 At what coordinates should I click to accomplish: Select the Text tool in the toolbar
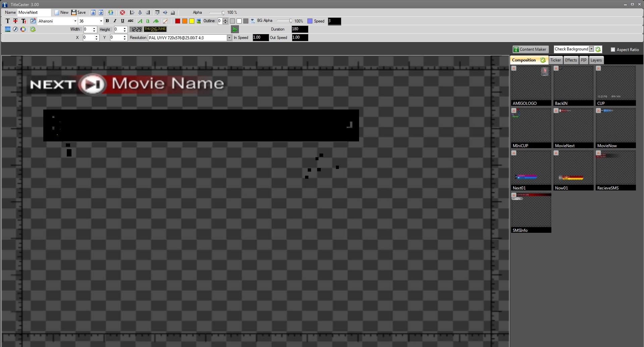pyautogui.click(x=7, y=21)
